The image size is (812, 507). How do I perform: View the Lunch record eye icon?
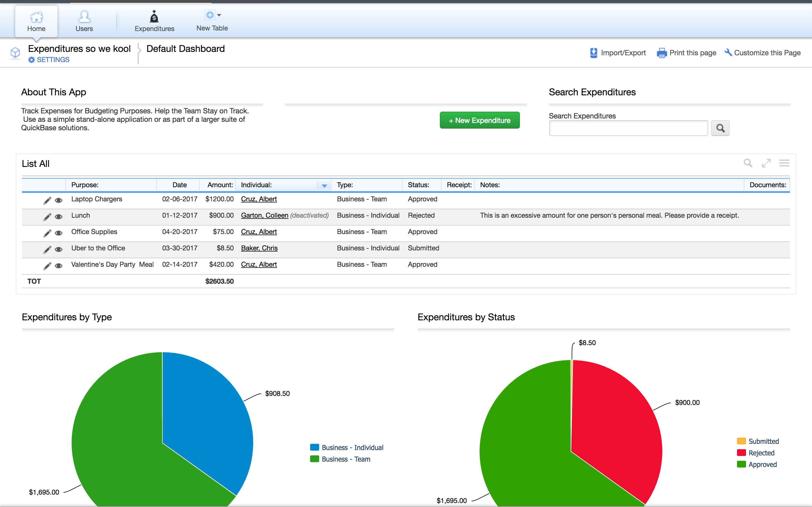59,217
